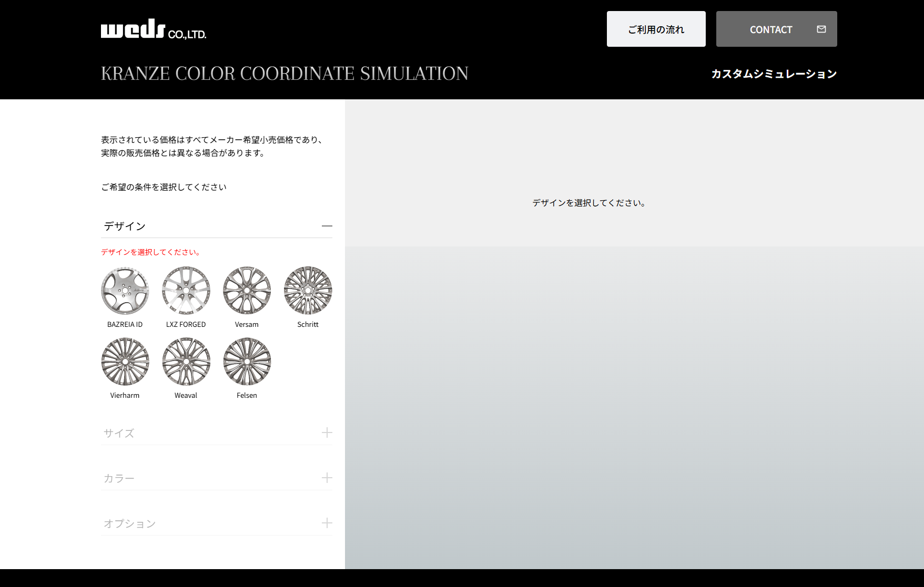The height and width of the screenshot is (587, 924).
Task: Click the Schritt label text
Action: click(x=308, y=324)
